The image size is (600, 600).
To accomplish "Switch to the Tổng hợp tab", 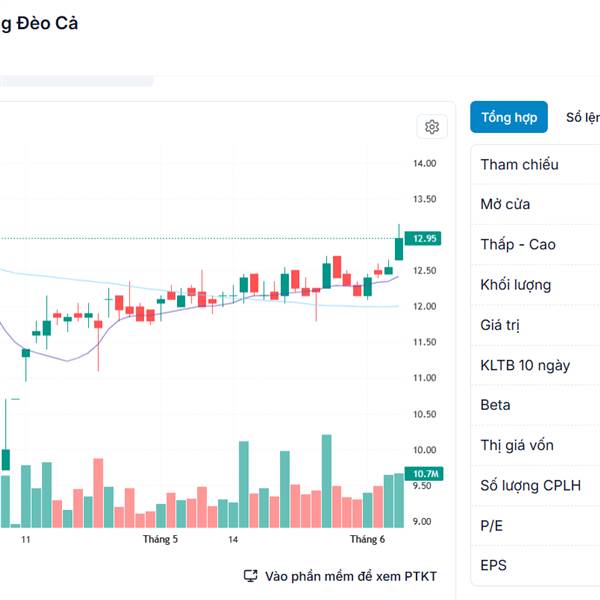I will tap(509, 117).
